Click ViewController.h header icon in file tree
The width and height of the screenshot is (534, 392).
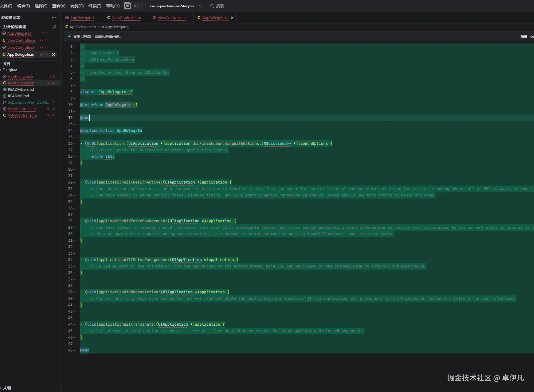[5, 109]
